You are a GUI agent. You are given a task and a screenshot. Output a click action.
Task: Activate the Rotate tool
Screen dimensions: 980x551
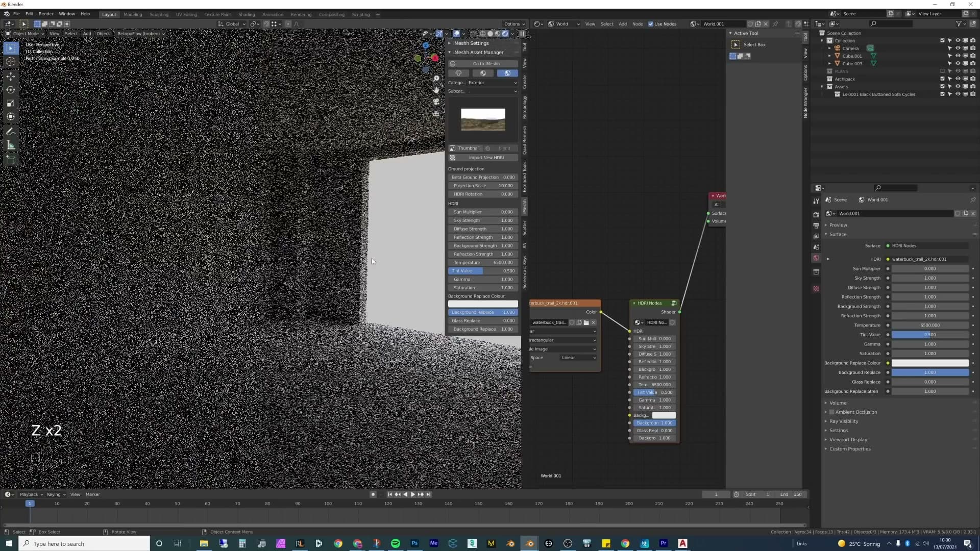click(x=11, y=90)
